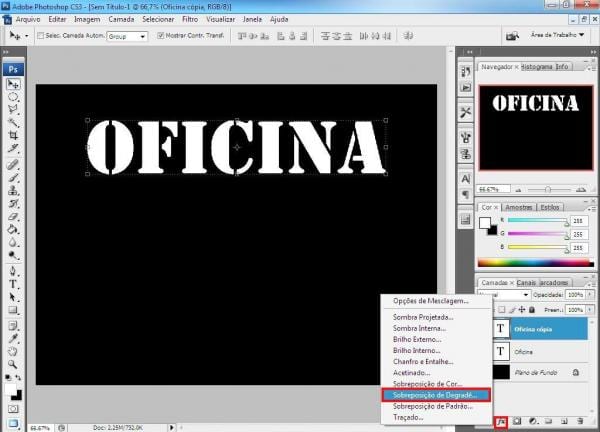Open the Opacidade slider arrow

pyautogui.click(x=590, y=295)
